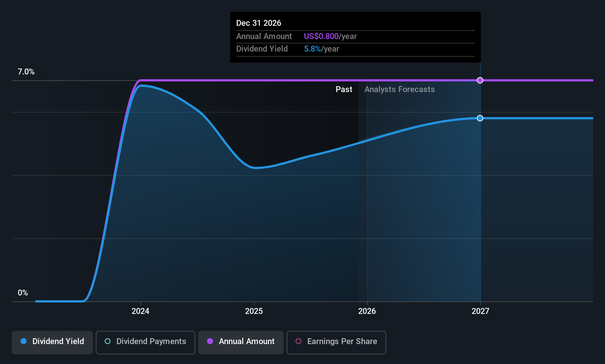Click the pink Earnings Per Share circle icon

(298, 342)
